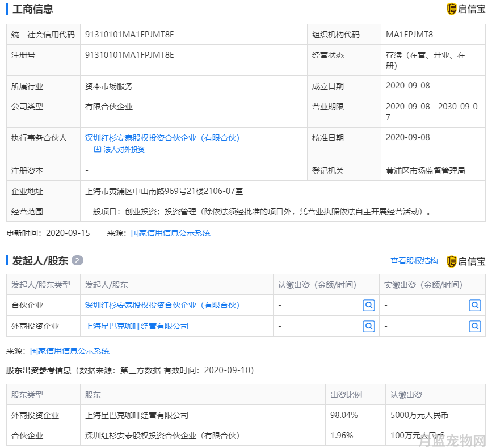Open 认缴出资 search icon for 上海星巴克 row
The image size is (492, 448).
[369, 327]
